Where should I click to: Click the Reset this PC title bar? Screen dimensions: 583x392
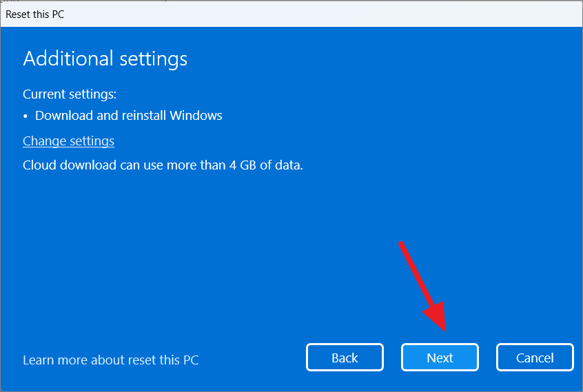(291, 14)
